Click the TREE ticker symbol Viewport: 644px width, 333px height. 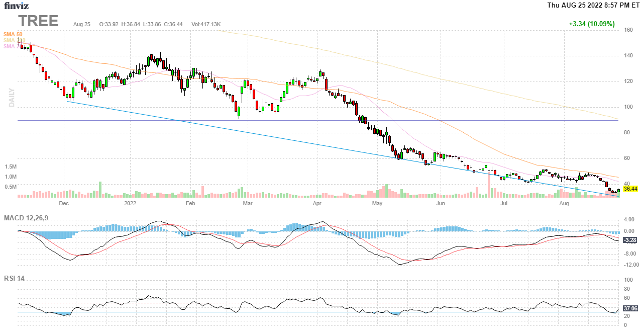[39, 21]
